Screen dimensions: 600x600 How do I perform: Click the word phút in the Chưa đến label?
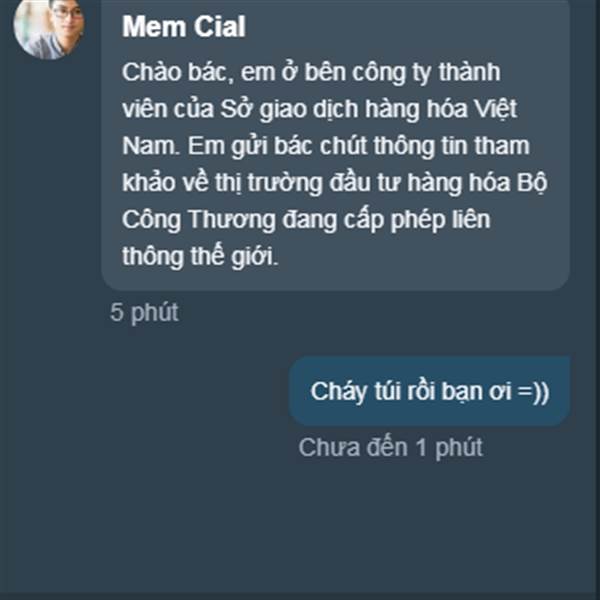coord(459,448)
